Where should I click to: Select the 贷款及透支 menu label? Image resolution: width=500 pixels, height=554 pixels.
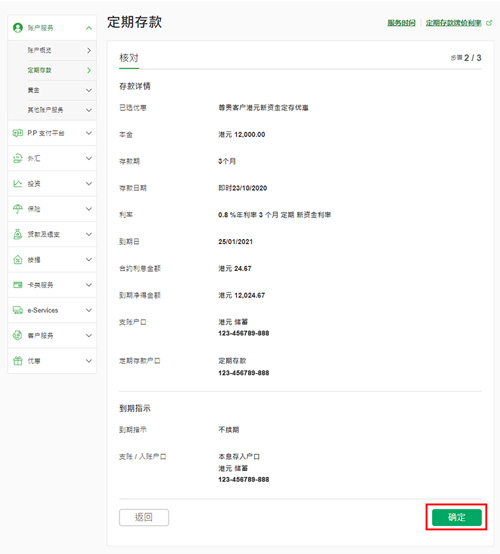[x=43, y=234]
